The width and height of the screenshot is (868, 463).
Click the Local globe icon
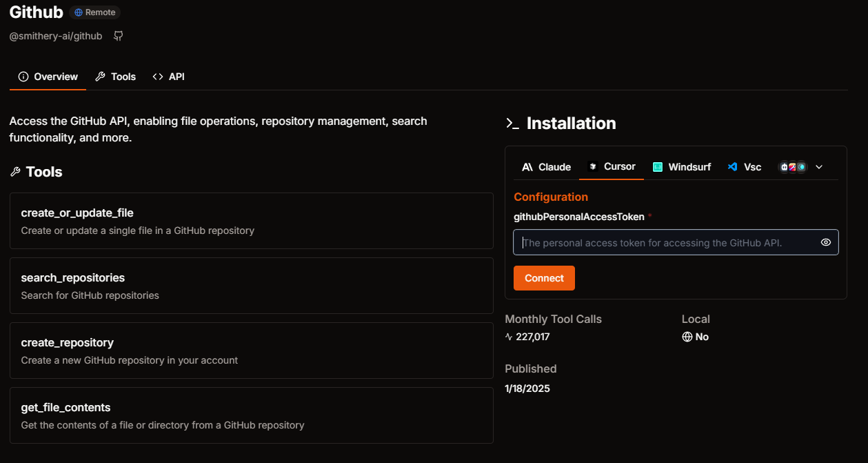pos(687,337)
